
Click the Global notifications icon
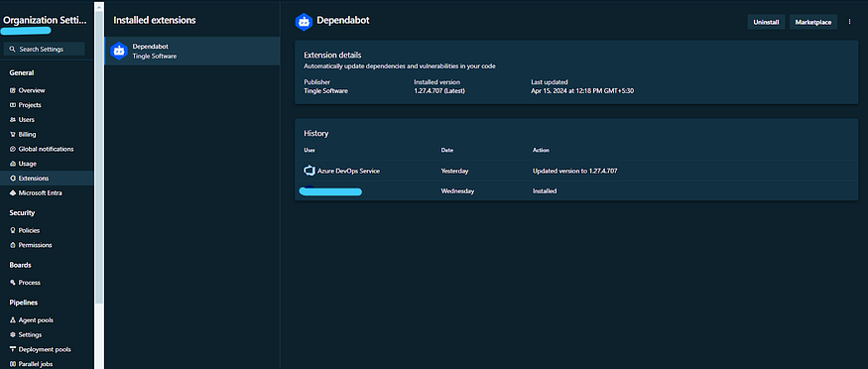tap(13, 149)
